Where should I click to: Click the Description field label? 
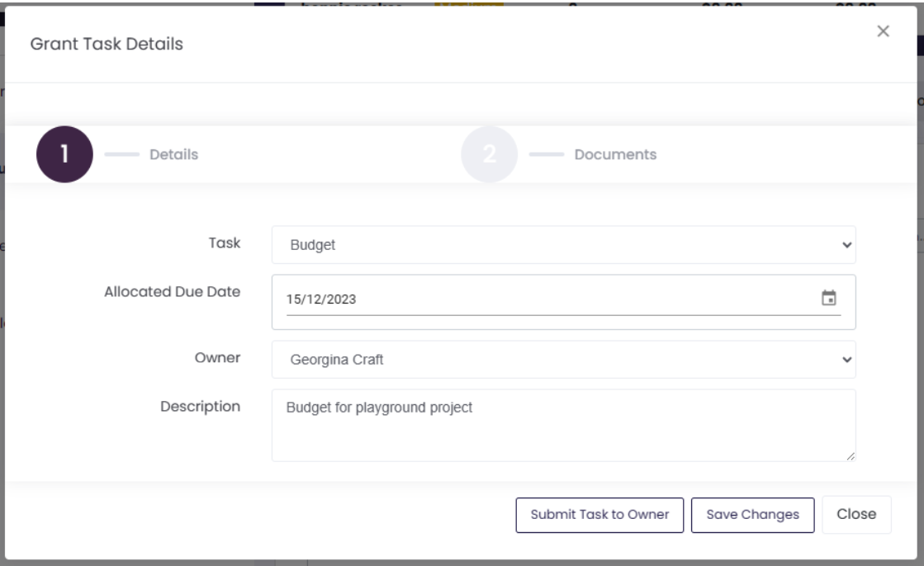click(x=201, y=407)
